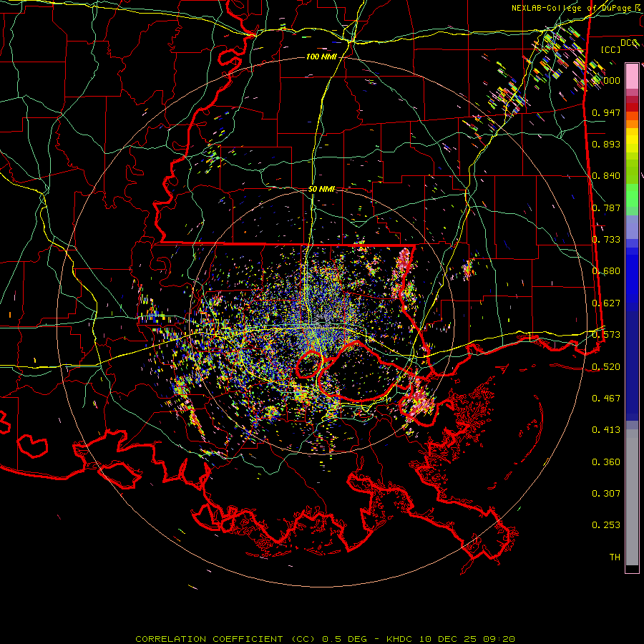
Task: Click the 0.627 color scale value
Action: [606, 303]
